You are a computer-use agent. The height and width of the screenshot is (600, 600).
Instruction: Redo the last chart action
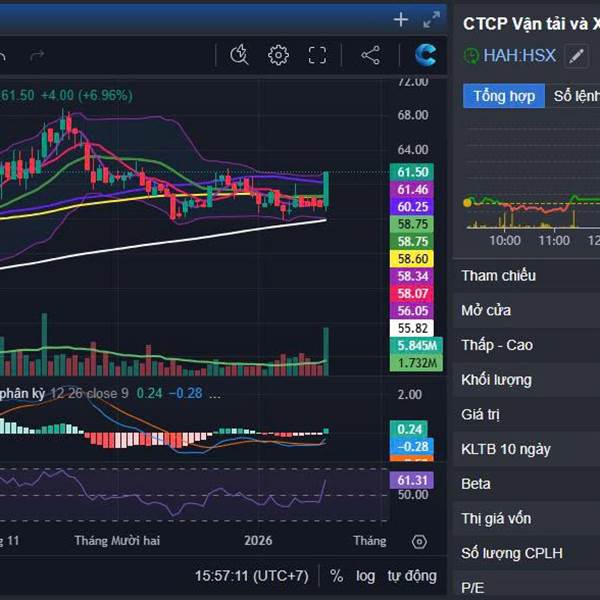pyautogui.click(x=37, y=56)
